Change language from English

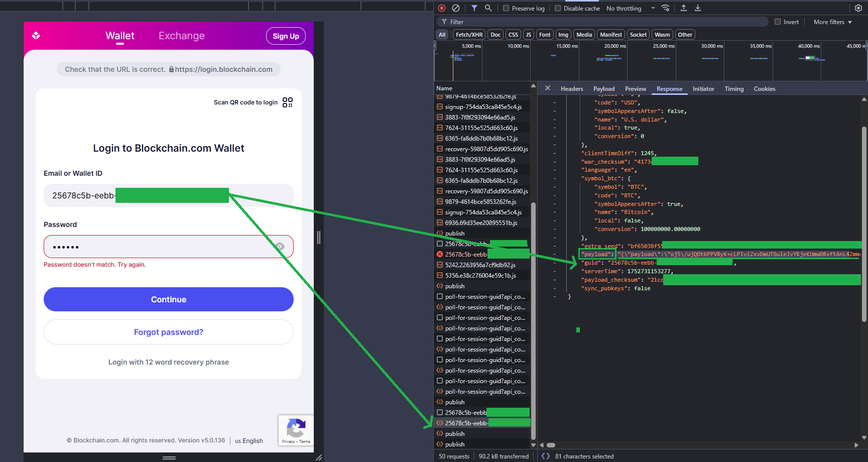tap(249, 440)
